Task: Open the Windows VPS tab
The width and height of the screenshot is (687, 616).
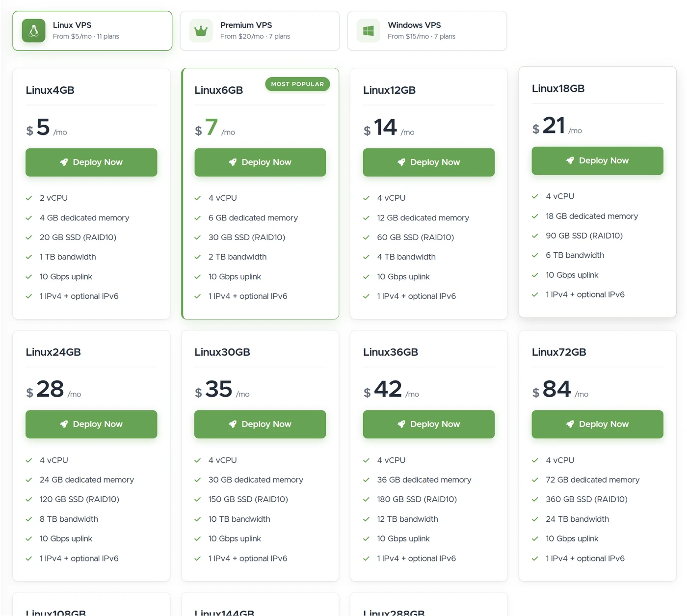Action: [x=427, y=31]
